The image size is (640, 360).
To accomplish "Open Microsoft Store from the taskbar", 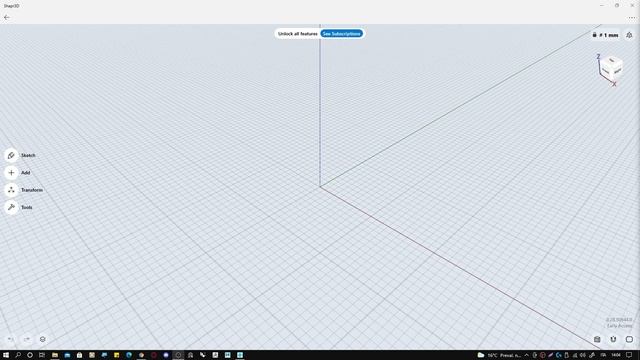I will pos(79,355).
